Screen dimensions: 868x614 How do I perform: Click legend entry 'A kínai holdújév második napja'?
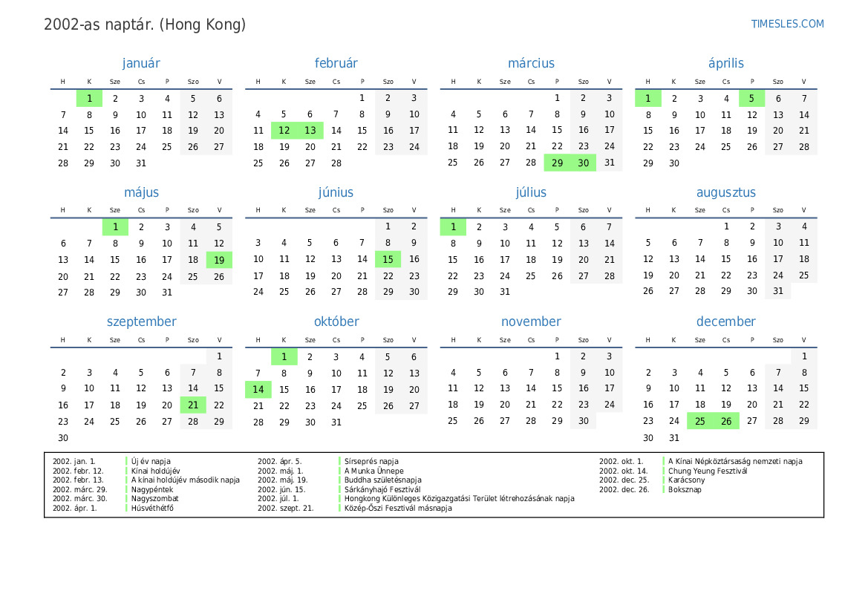click(x=186, y=480)
